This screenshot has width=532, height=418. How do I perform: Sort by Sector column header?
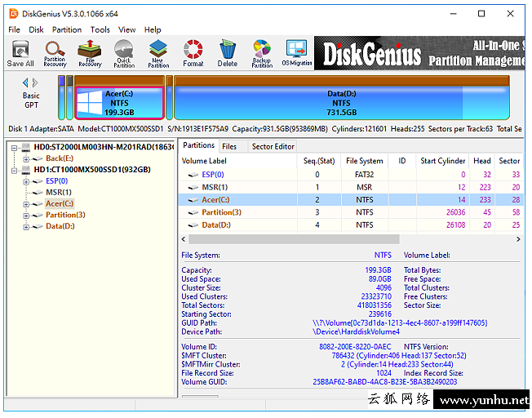[x=509, y=161]
